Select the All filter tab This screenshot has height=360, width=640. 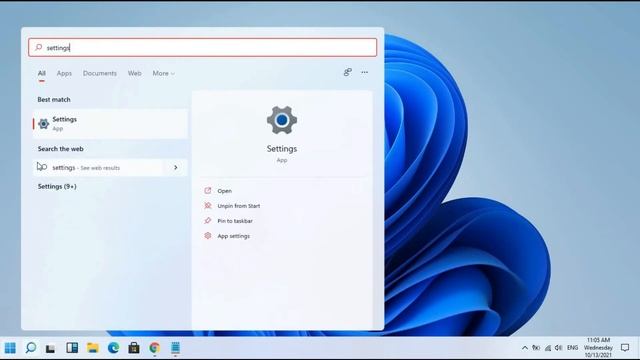(x=42, y=73)
